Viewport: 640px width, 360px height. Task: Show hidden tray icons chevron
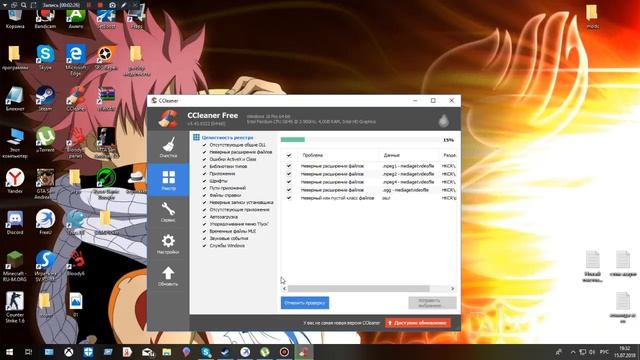[573, 352]
